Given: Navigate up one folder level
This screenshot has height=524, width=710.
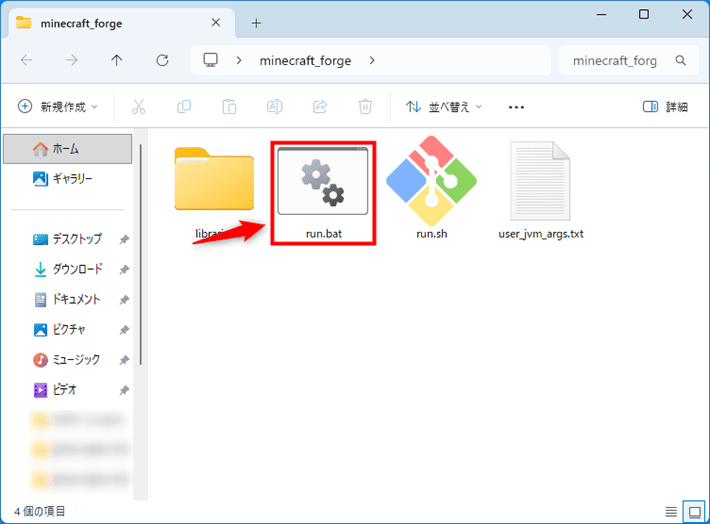Looking at the screenshot, I should pyautogui.click(x=116, y=60).
